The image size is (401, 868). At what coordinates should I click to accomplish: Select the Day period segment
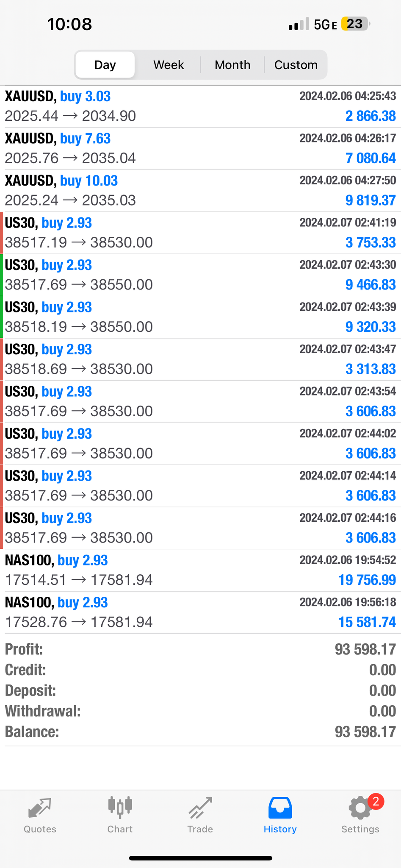[105, 65]
